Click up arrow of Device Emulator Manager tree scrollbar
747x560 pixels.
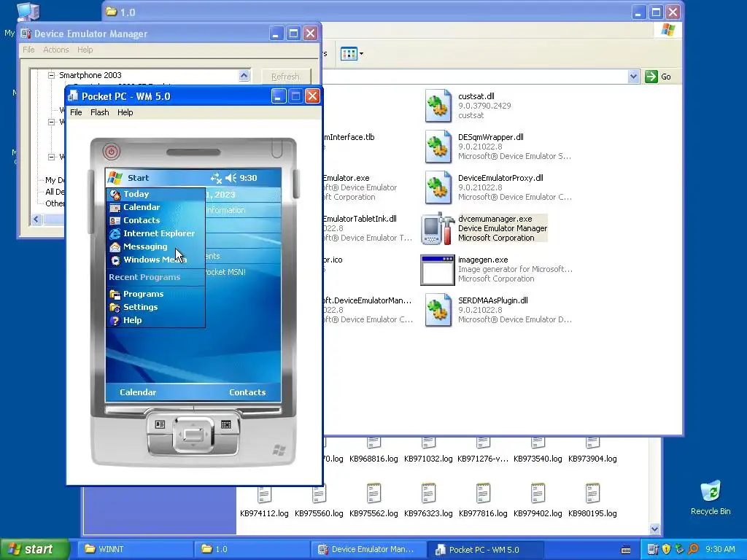(x=244, y=75)
